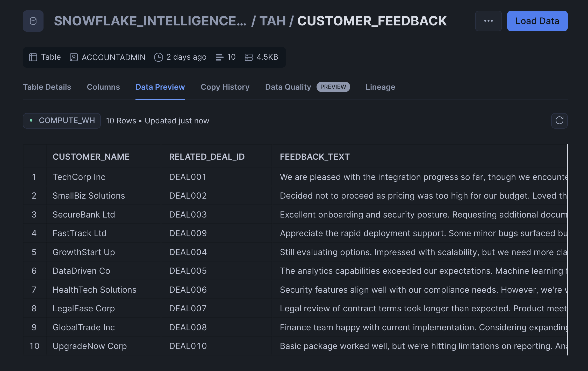Screen dimensions: 588x371
Task: Click the clock icon next to 2 days ago
Action: pos(158,57)
